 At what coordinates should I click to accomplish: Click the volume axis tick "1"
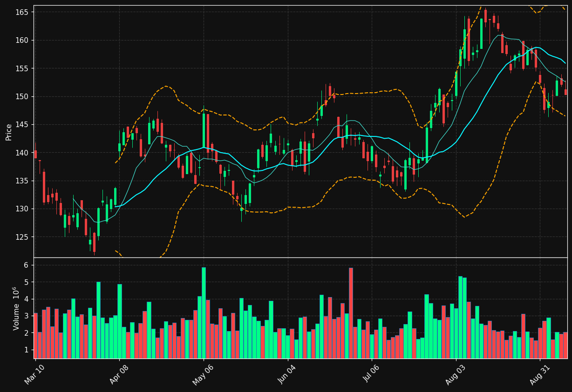[26, 350]
